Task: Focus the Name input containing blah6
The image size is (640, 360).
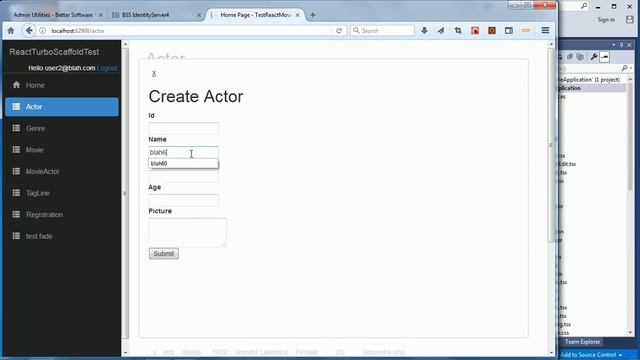Action: pos(183,152)
